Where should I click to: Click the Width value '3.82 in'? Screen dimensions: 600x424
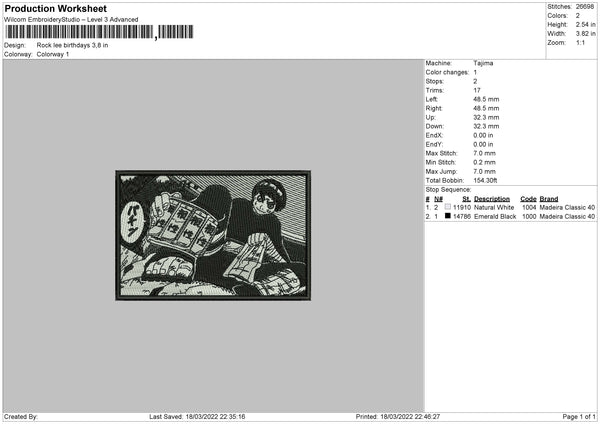click(x=585, y=34)
